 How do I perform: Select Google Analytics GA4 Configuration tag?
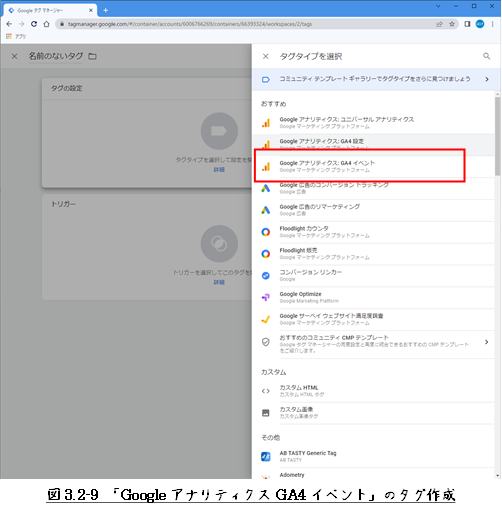tap(373, 145)
